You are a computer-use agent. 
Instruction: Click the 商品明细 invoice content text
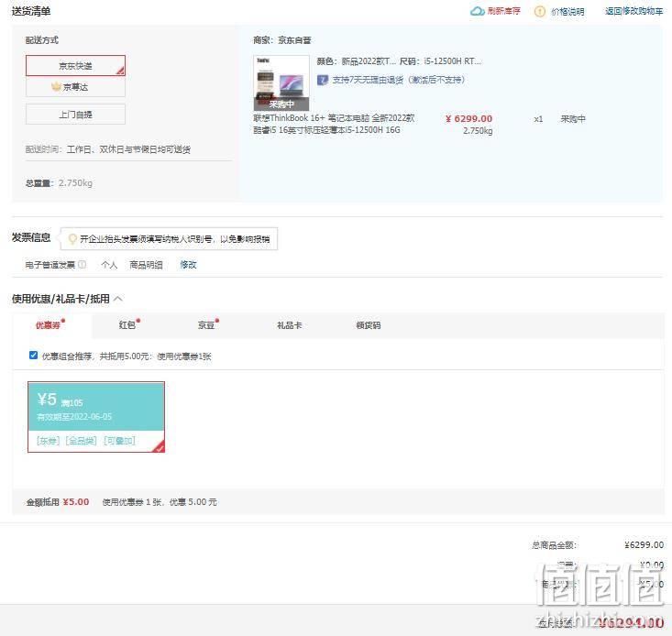pos(146,265)
